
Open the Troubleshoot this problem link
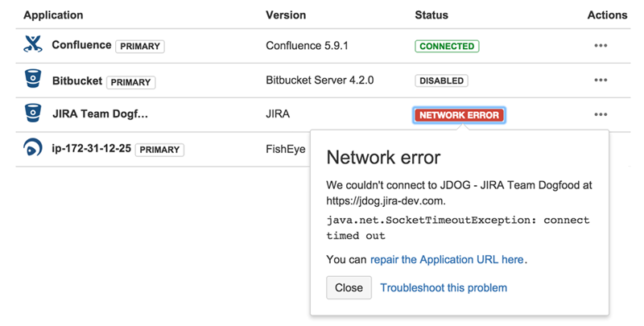point(444,288)
